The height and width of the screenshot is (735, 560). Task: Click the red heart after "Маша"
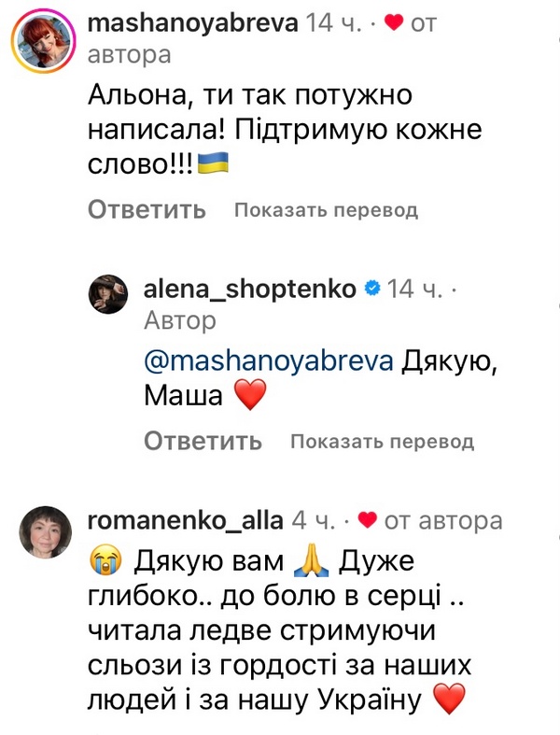click(248, 397)
